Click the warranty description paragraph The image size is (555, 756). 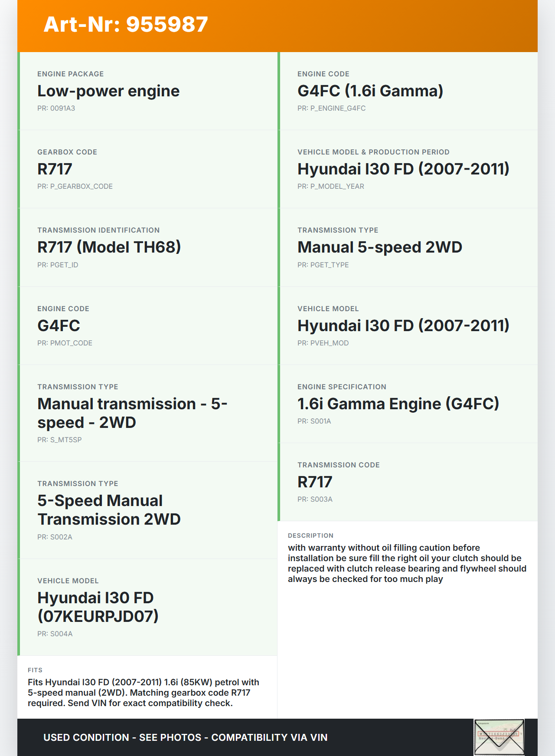(x=407, y=563)
